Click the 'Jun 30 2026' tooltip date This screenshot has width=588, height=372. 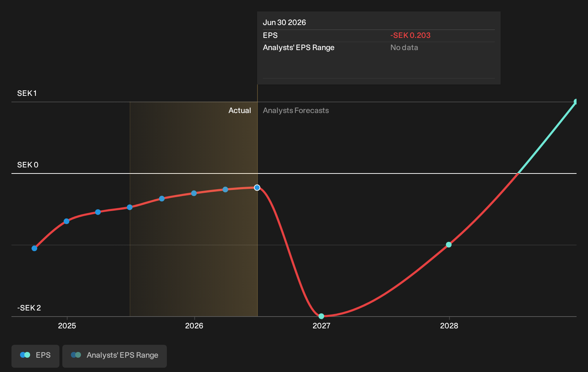coord(284,23)
